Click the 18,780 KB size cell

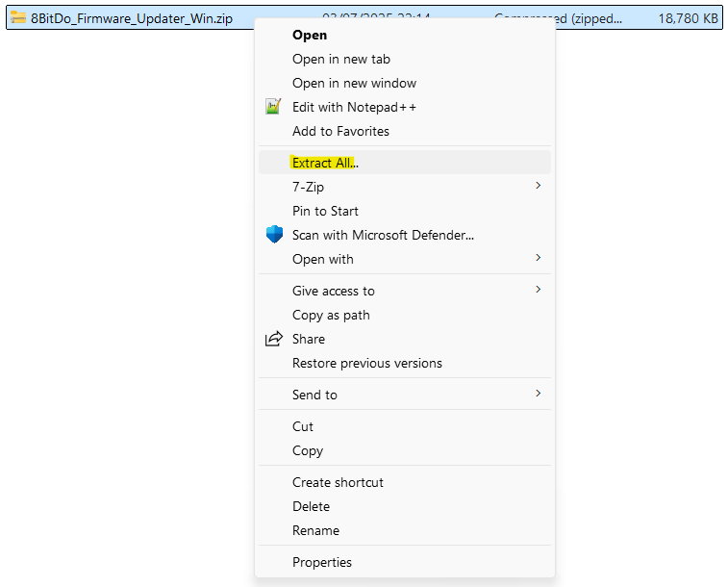click(x=688, y=18)
